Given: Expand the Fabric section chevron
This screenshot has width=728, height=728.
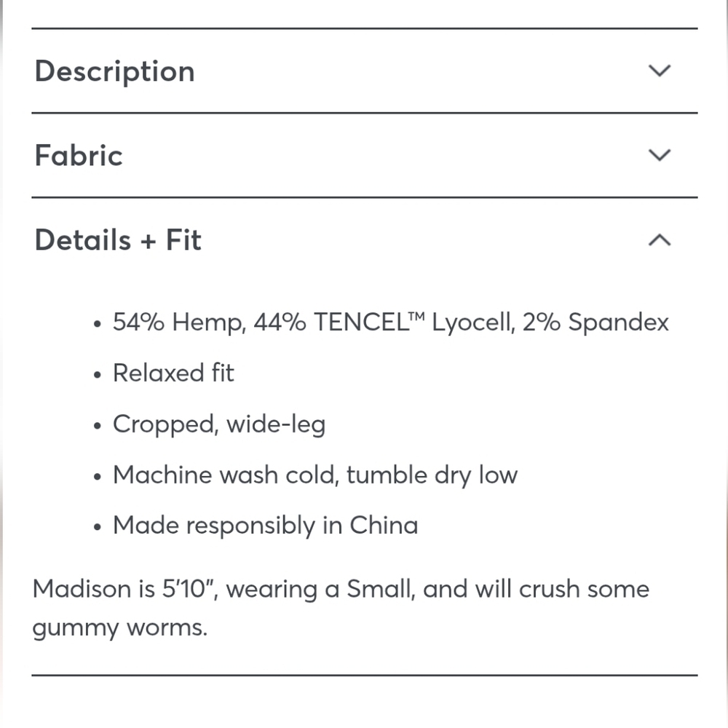Looking at the screenshot, I should (660, 155).
